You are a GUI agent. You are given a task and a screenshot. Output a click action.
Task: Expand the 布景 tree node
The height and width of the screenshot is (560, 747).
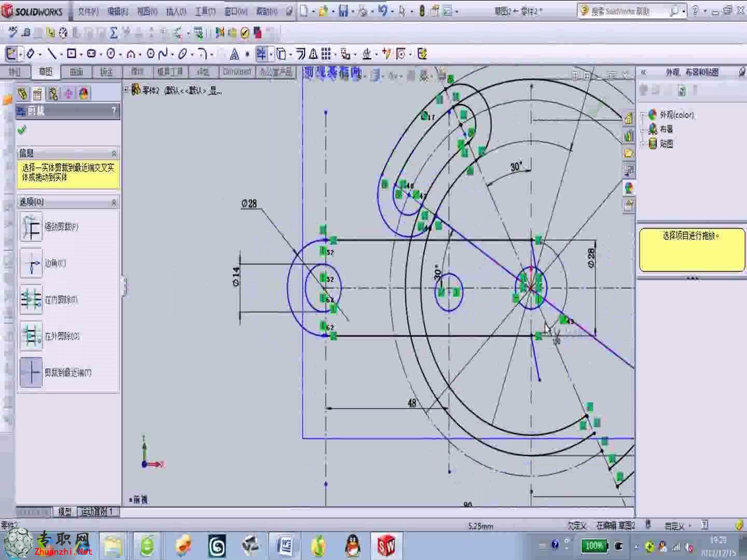click(644, 130)
